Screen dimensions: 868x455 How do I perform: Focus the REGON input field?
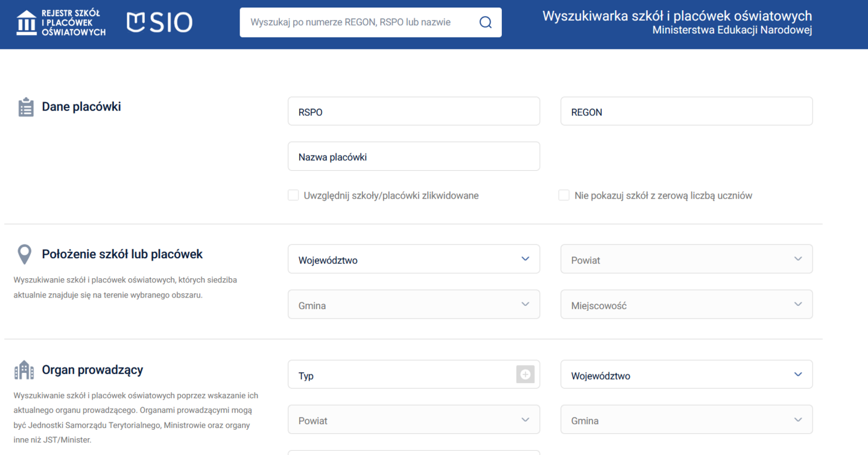point(686,112)
